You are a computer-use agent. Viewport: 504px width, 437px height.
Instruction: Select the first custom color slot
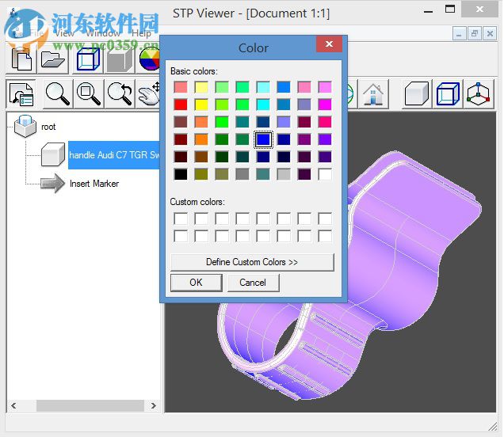(181, 218)
